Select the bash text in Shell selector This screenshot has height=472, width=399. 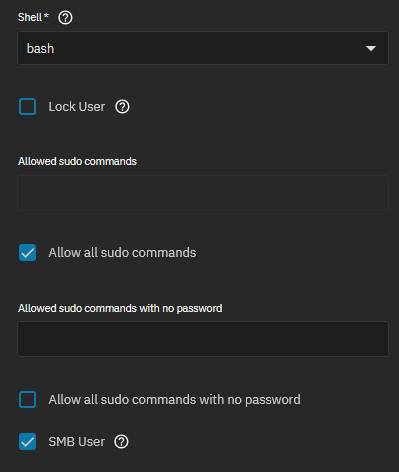tap(40, 49)
